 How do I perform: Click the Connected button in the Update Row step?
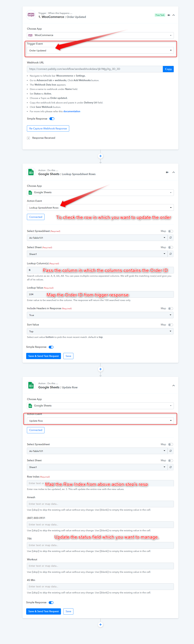click(36, 430)
